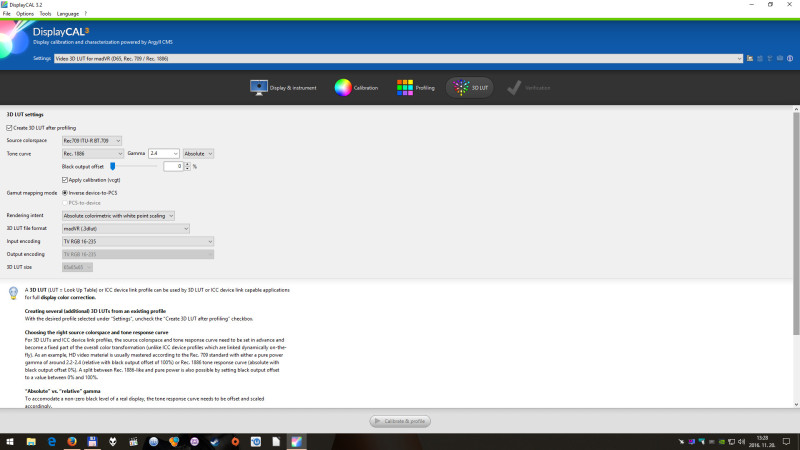This screenshot has width=800, height=450.
Task: Open the ? help menu
Action: pos(85,14)
